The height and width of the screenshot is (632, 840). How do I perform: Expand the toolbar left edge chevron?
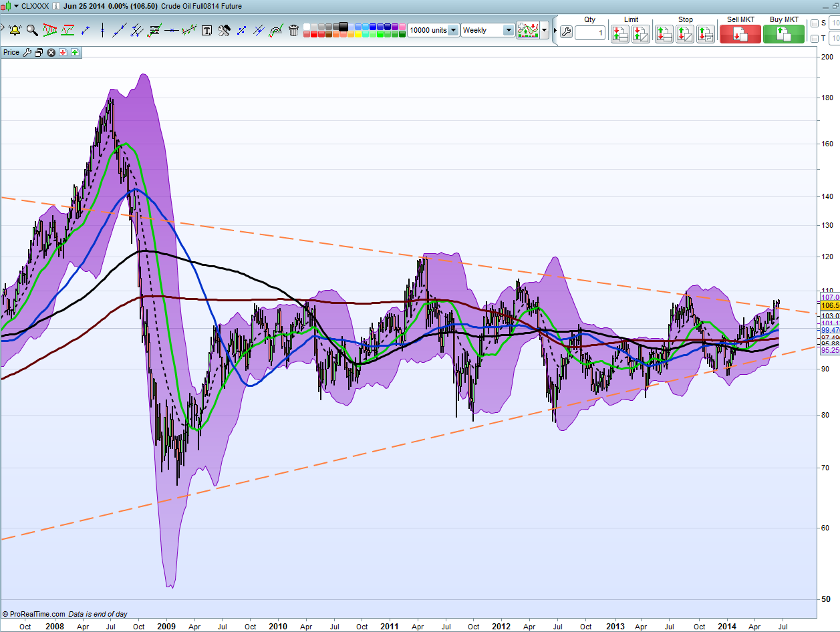[3, 27]
